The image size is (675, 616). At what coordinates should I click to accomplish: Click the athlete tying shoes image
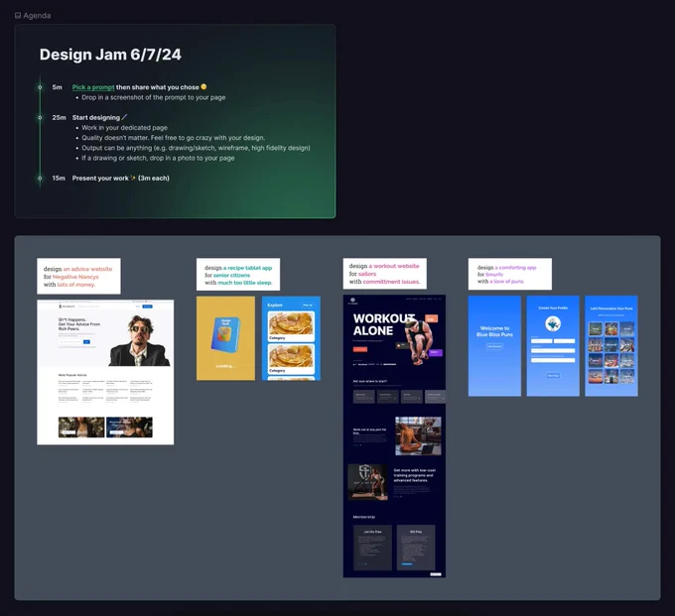419,341
